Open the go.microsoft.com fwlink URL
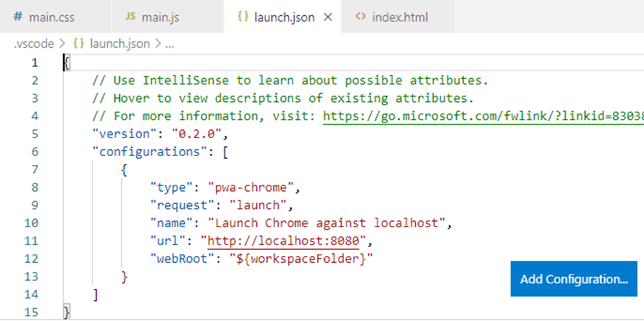The width and height of the screenshot is (644, 321). pos(484,116)
